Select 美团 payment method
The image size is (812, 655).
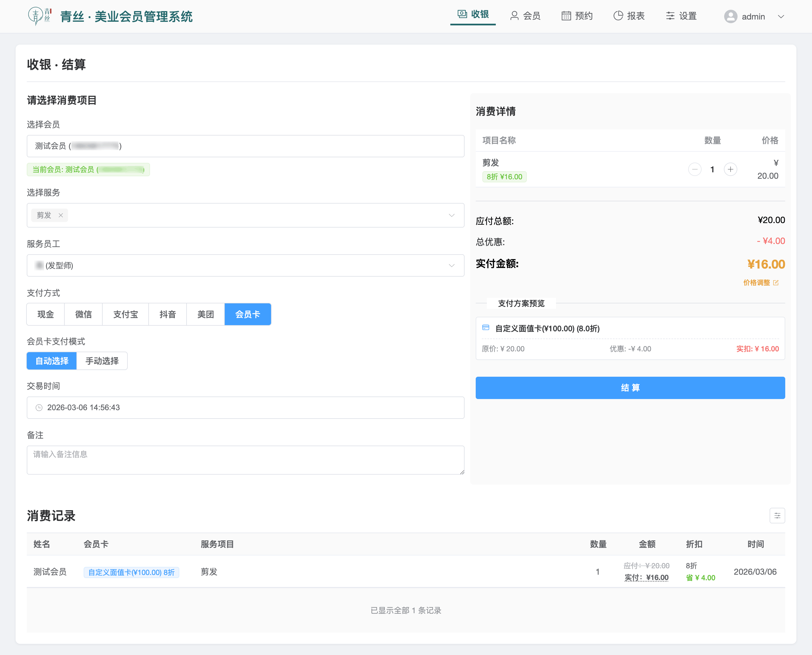pos(206,314)
